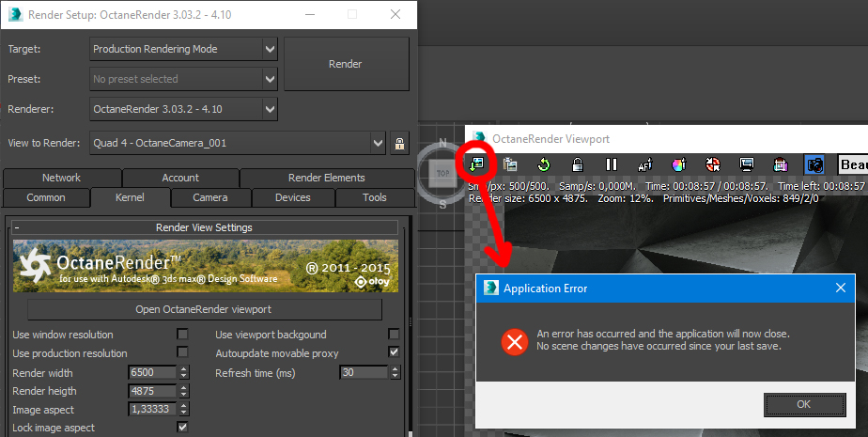
Task: Switch to the Common tab
Action: [x=46, y=197]
